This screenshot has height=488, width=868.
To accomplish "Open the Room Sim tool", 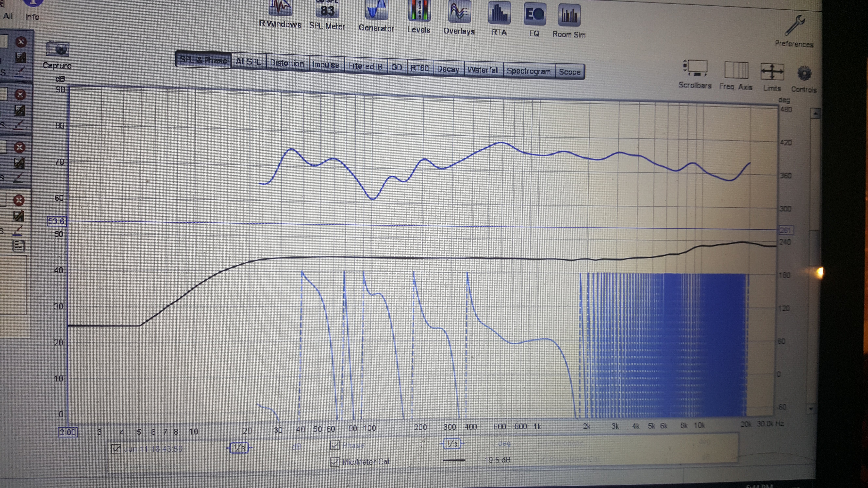I will tap(569, 21).
